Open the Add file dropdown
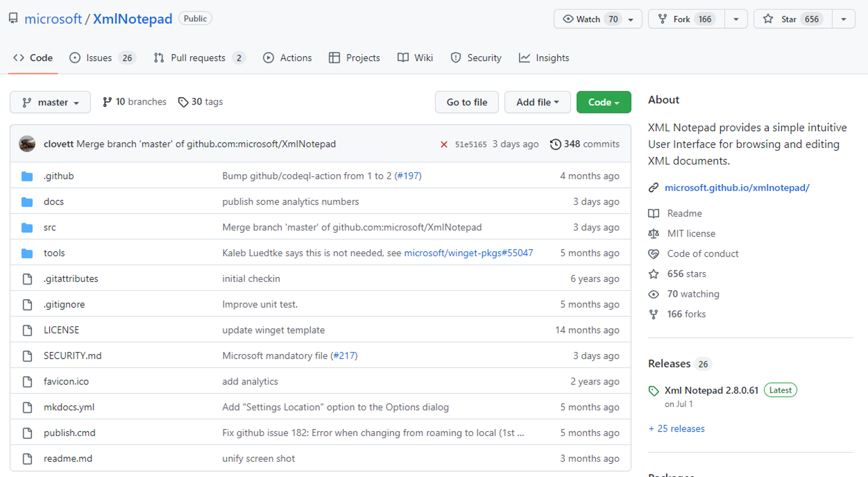Viewport: 868px width, 477px height. pos(537,102)
